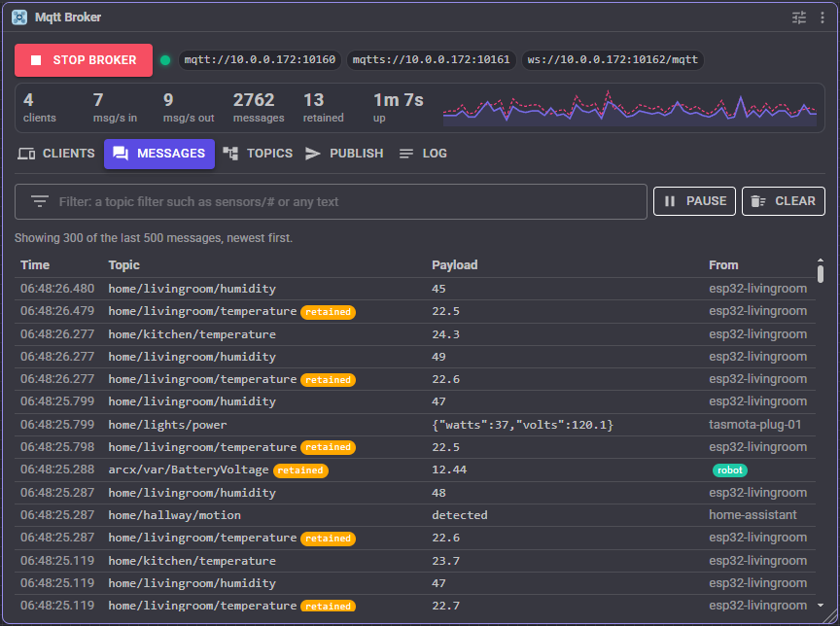840x626 pixels.
Task: Click the 13 retained stat
Action: 323,108
